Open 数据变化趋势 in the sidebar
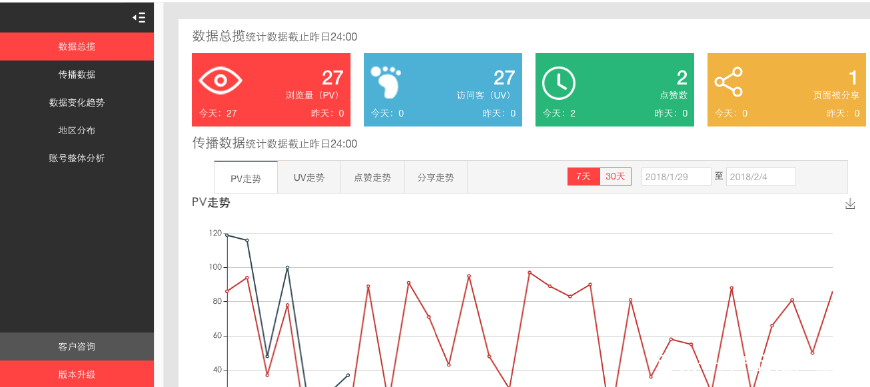The image size is (870, 387). click(77, 102)
